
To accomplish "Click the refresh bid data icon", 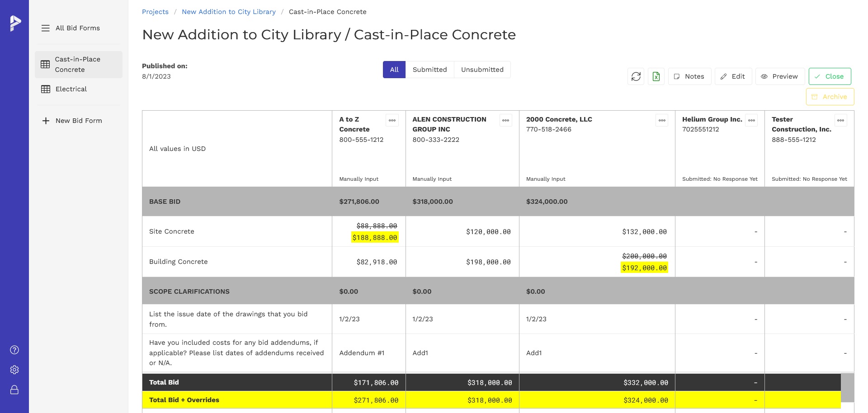I will [636, 76].
